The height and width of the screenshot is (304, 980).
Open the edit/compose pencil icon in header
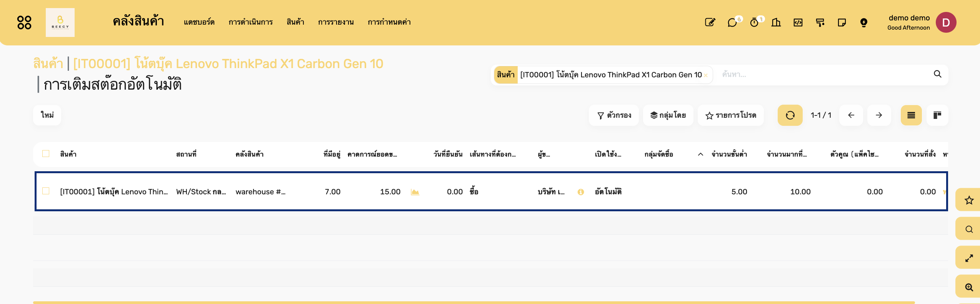[710, 22]
